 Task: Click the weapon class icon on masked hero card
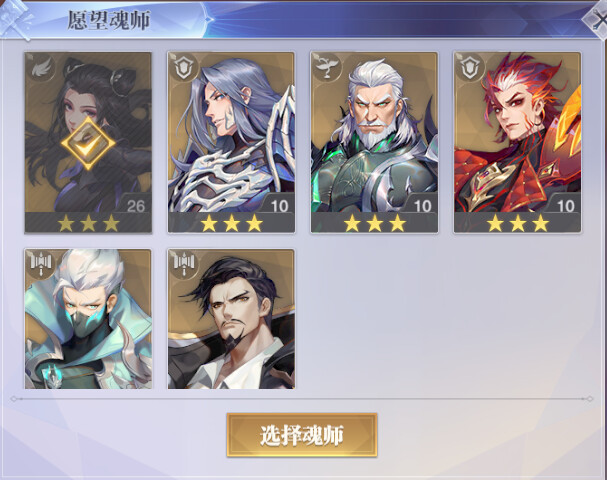point(41,264)
